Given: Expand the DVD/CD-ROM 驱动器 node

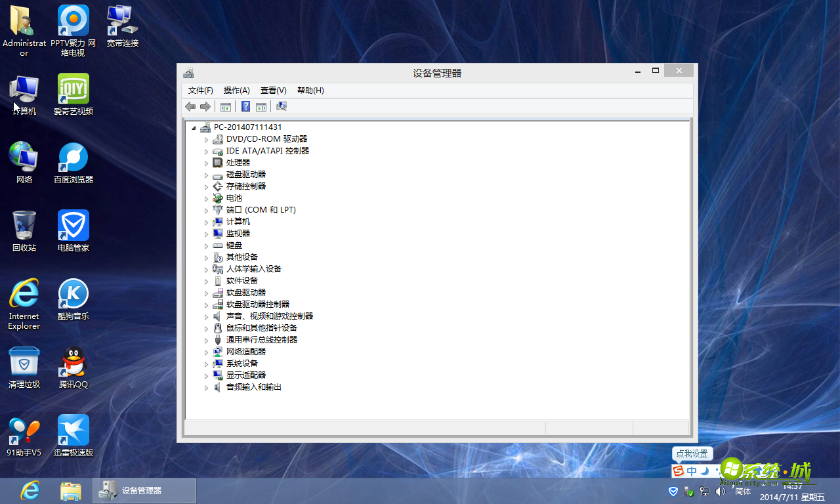Looking at the screenshot, I should coord(206,138).
